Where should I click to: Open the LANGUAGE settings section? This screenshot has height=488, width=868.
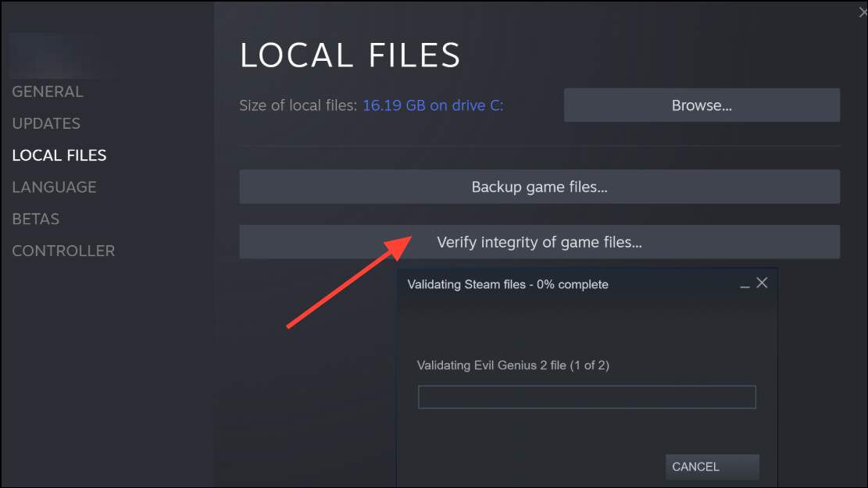[x=54, y=187]
